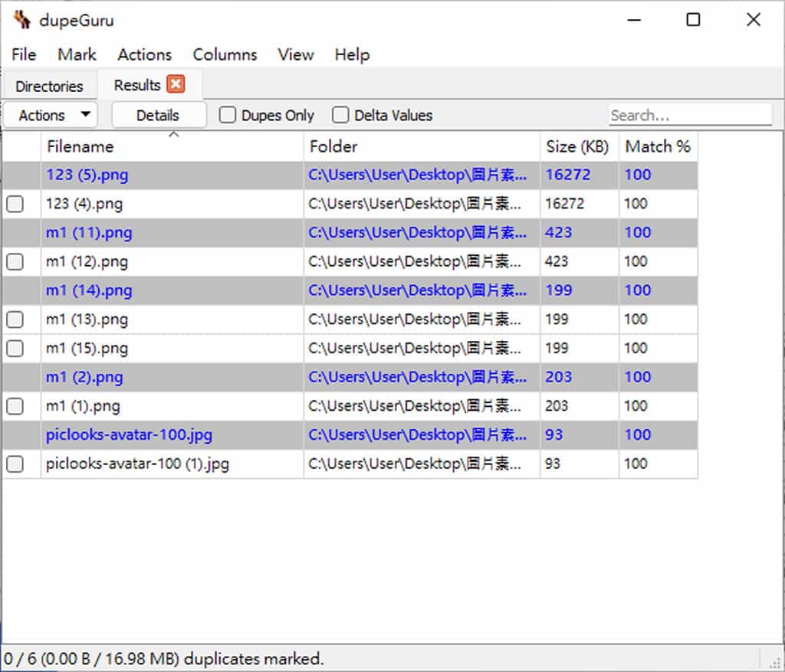This screenshot has height=672, width=785.
Task: Switch to the Directories tab
Action: point(49,86)
